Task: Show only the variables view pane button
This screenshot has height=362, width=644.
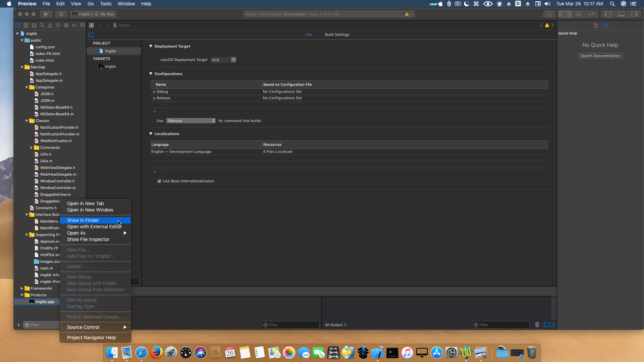Action: (546, 324)
